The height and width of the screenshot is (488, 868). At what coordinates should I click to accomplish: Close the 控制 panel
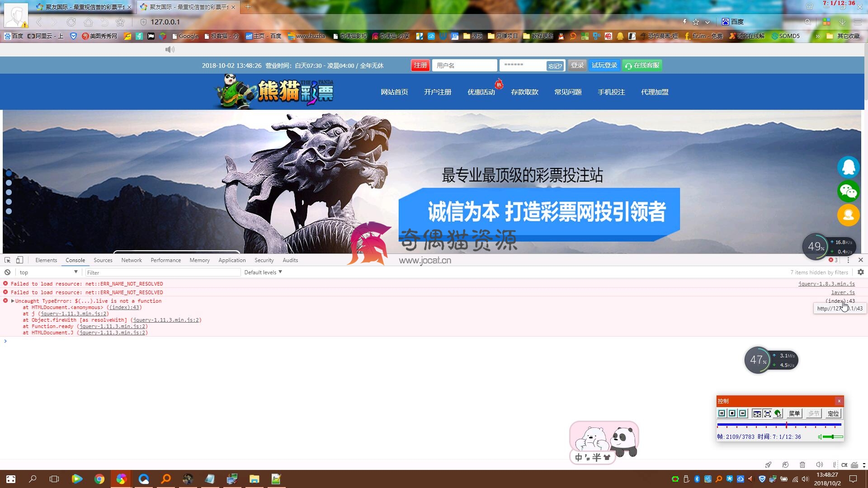(839, 401)
